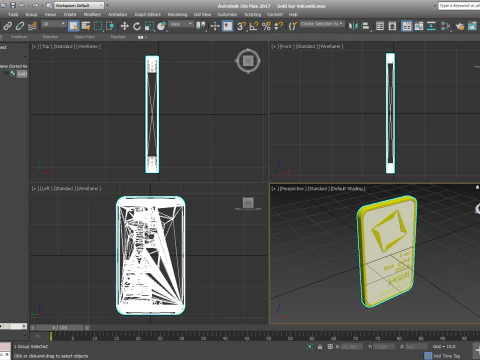Viewport: 480px width, 360px height.
Task: Open the Scripting menu
Action: (253, 14)
